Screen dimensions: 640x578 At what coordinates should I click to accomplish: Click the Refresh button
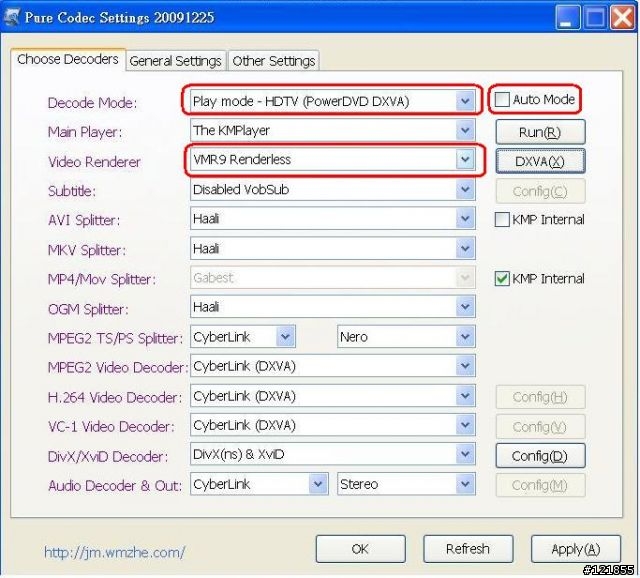pos(468,549)
